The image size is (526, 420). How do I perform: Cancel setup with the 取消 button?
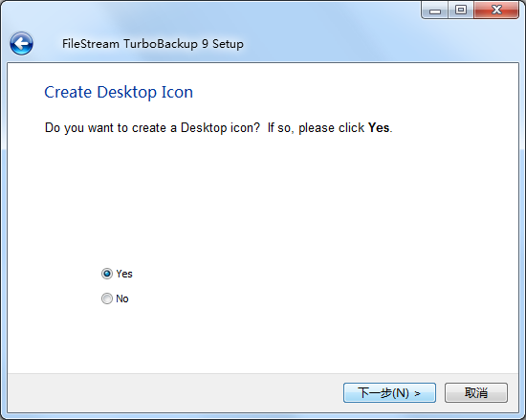pyautogui.click(x=476, y=392)
